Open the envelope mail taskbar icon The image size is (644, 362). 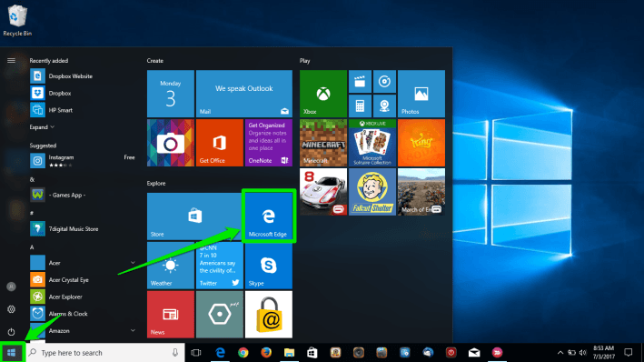[x=474, y=353]
